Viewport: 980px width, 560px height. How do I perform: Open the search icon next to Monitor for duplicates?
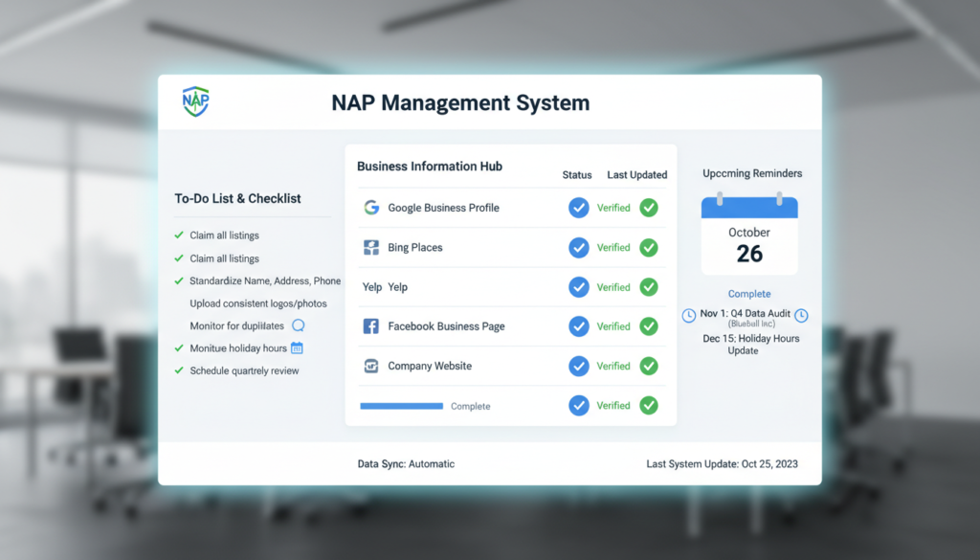pyautogui.click(x=298, y=325)
